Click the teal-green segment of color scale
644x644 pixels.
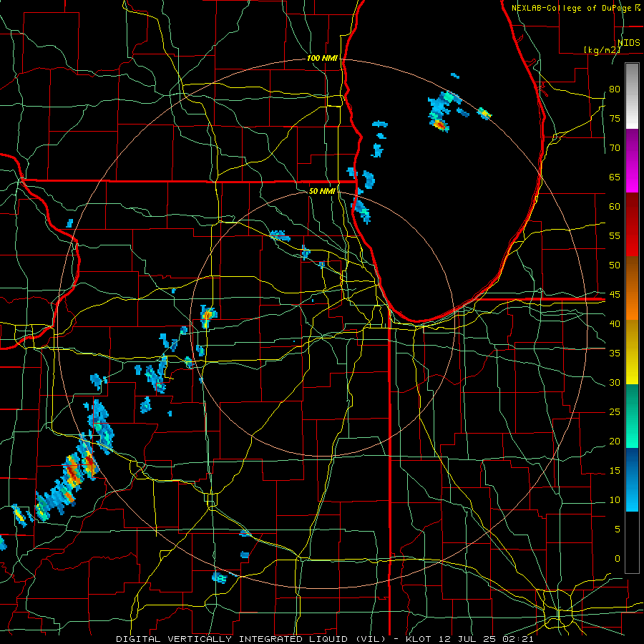(x=632, y=416)
